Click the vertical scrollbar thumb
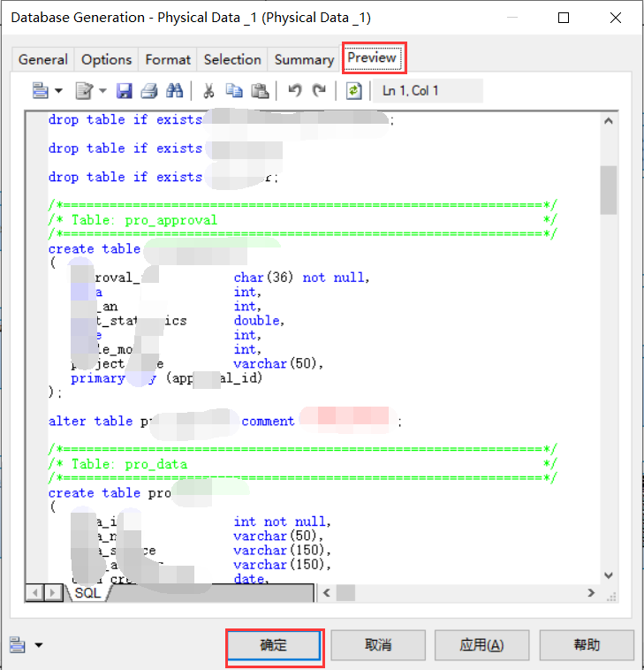 coord(609,190)
